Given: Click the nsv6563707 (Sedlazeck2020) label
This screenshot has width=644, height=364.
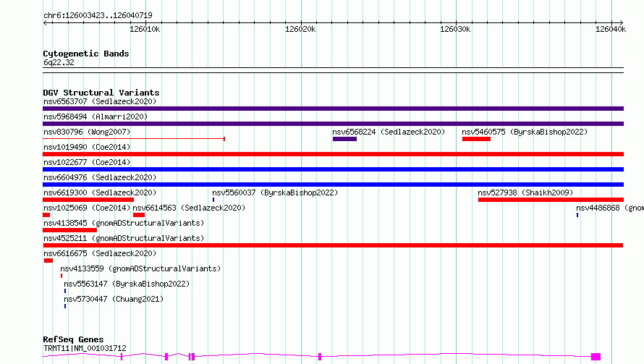Looking at the screenshot, I should coord(100,101).
